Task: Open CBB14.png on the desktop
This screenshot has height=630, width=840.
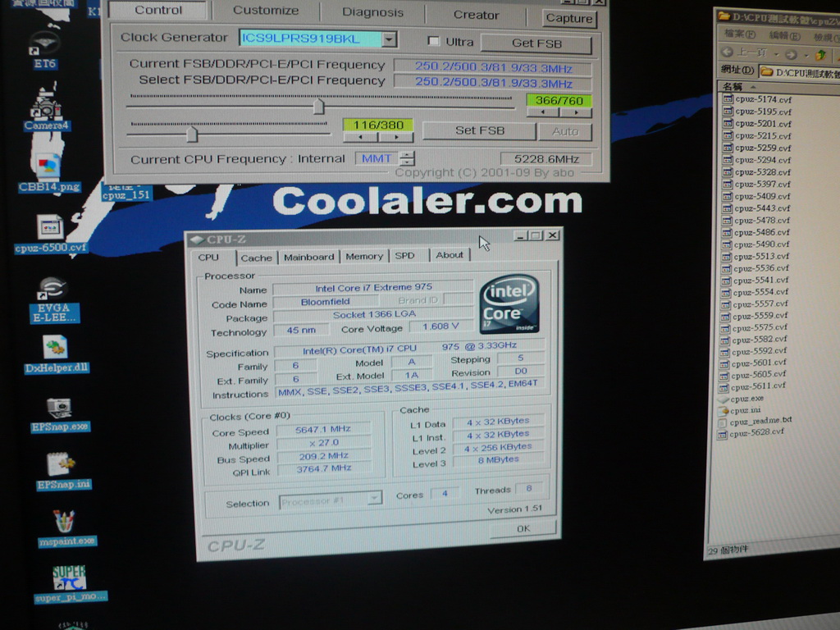Action: click(49, 171)
